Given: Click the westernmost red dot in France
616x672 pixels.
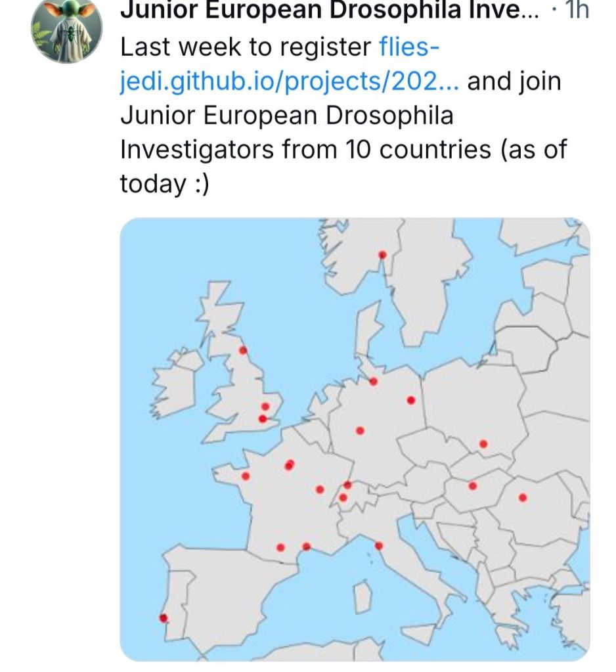Looking at the screenshot, I should point(246,476).
